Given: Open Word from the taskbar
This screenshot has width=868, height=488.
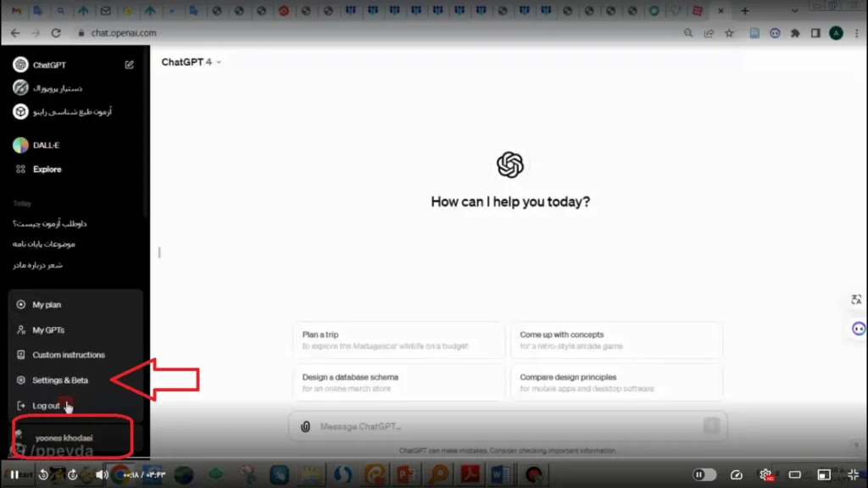Looking at the screenshot, I should pos(500,474).
